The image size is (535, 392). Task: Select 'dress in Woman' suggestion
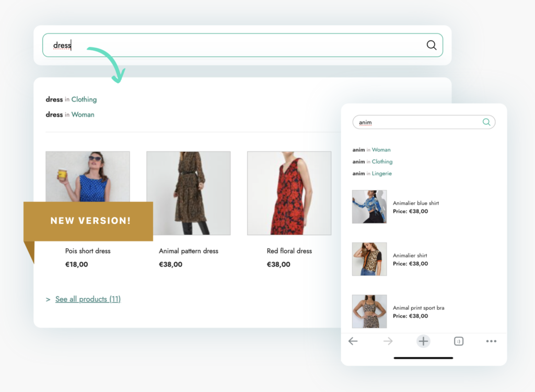[71, 114]
